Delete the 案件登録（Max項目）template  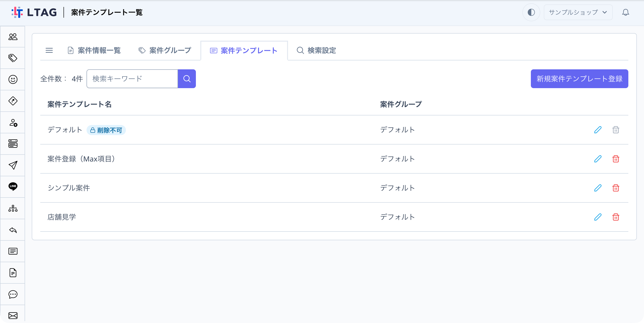[x=616, y=159]
